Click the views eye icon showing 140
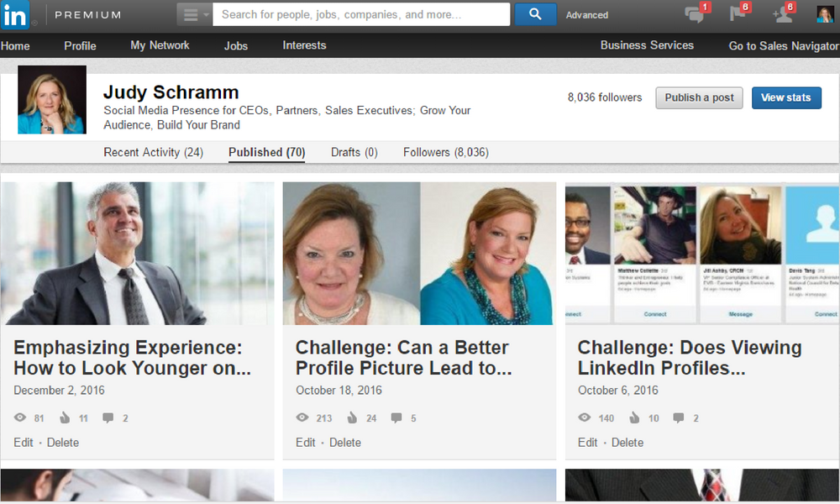840x504 pixels. (585, 417)
